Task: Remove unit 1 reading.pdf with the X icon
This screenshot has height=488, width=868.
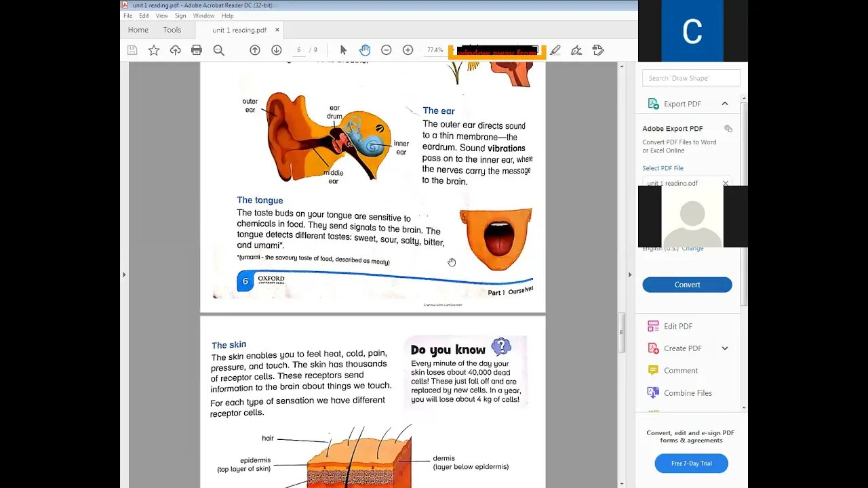Action: click(726, 183)
